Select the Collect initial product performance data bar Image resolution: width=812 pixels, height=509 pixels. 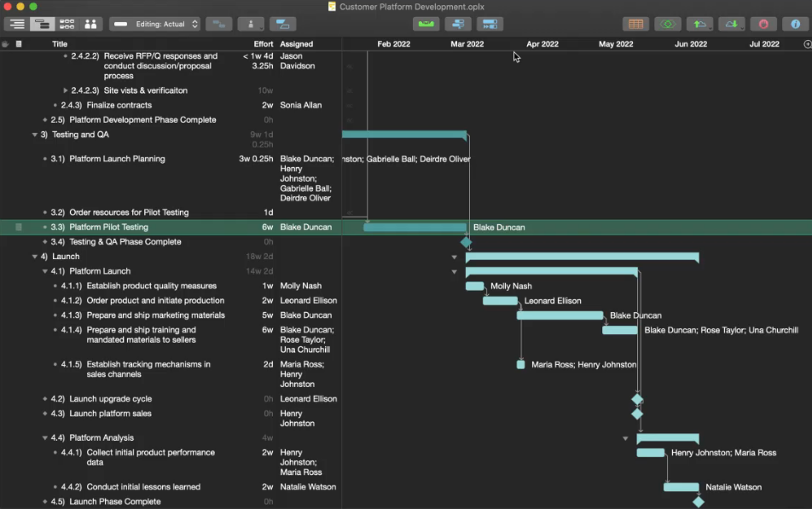pos(651,453)
